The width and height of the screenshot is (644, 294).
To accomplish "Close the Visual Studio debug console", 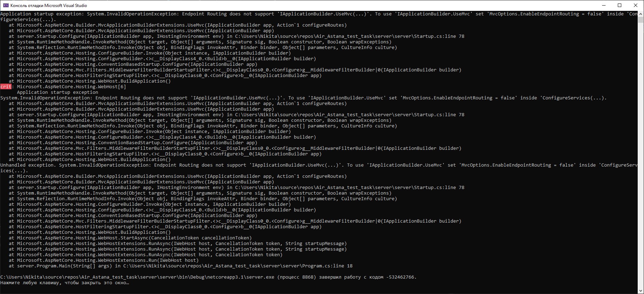I will pyautogui.click(x=636, y=5).
